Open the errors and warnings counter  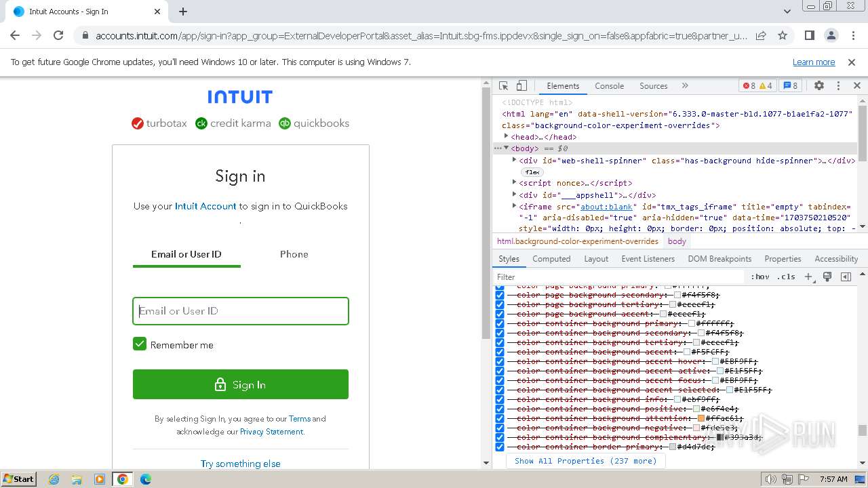757,86
